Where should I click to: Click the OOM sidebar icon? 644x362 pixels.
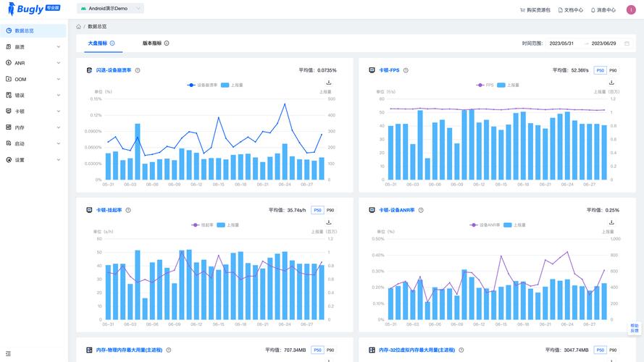click(x=9, y=79)
